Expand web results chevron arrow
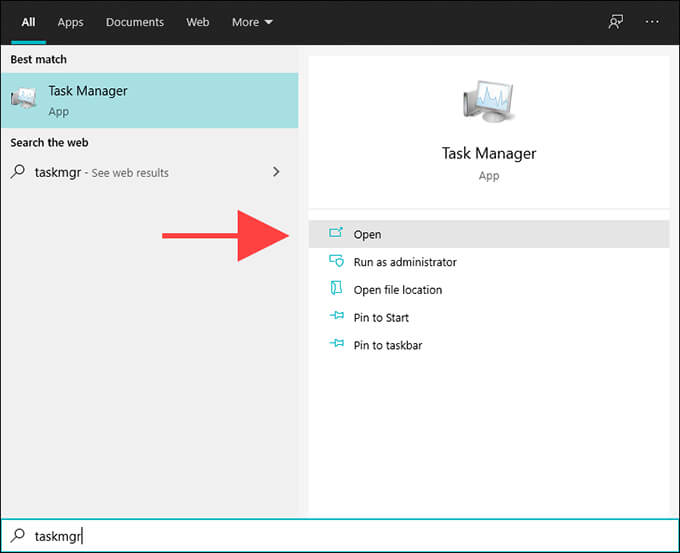Screen dimensions: 680x553 click(276, 172)
